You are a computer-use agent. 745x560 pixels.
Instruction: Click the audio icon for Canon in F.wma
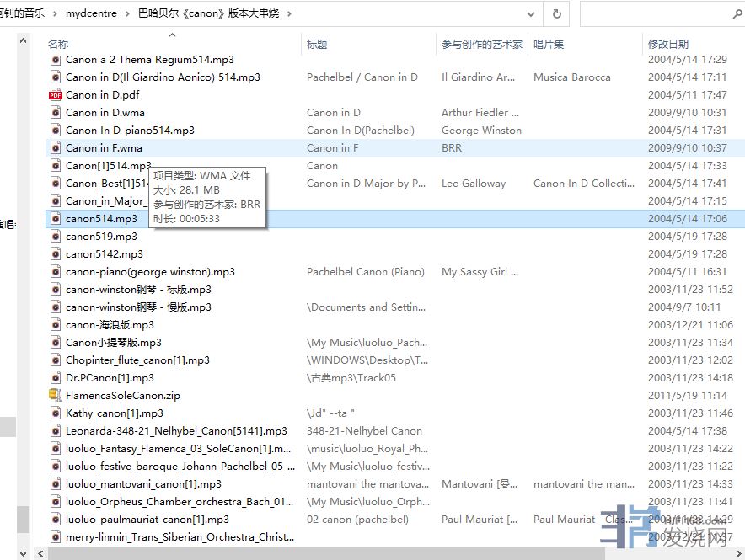tap(56, 148)
